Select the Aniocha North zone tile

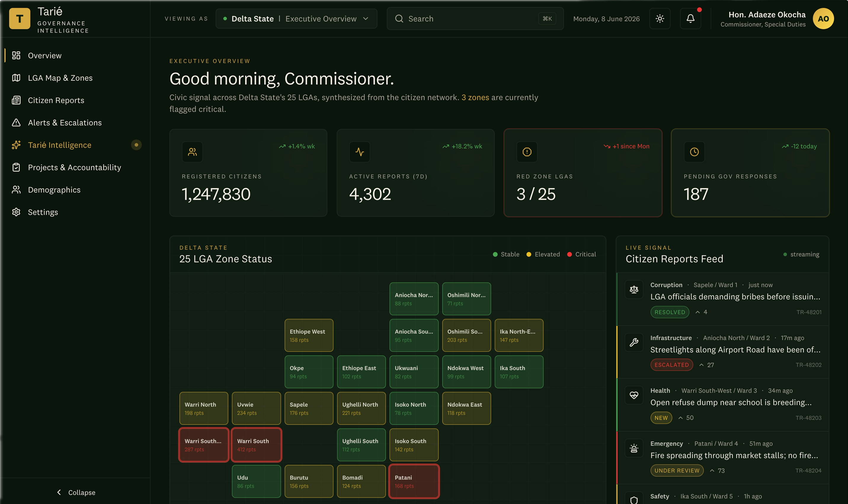414,299
